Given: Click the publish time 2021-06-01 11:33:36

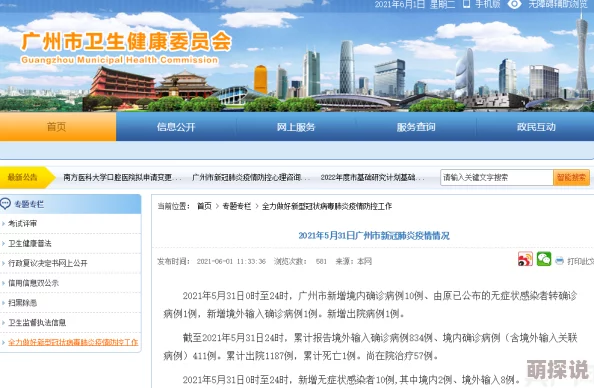Looking at the screenshot, I should pos(231,261).
